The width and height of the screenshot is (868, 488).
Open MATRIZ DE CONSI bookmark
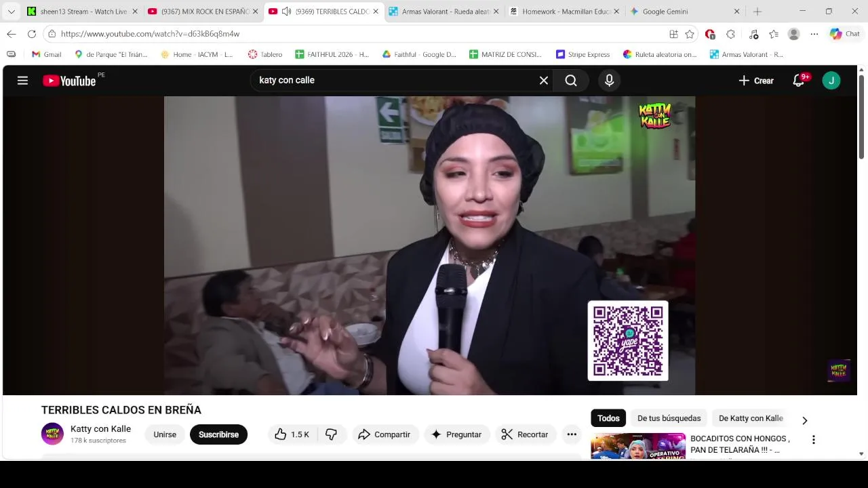coord(505,54)
